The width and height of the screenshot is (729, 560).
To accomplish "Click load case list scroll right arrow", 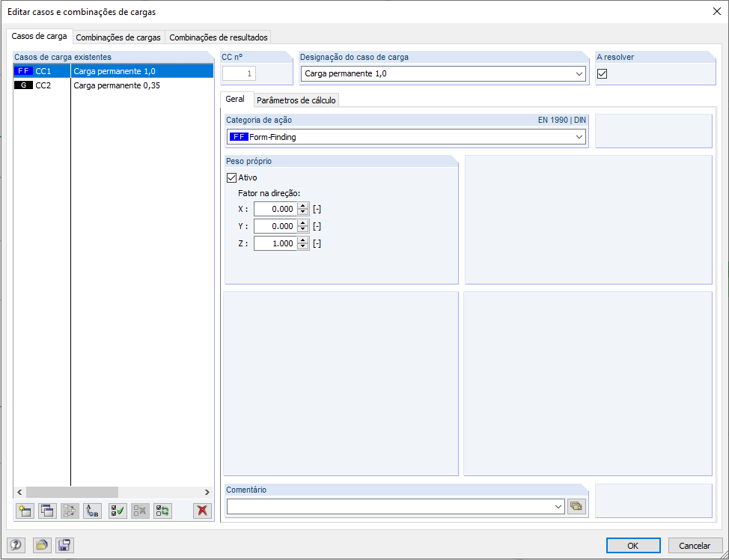I will click(207, 492).
